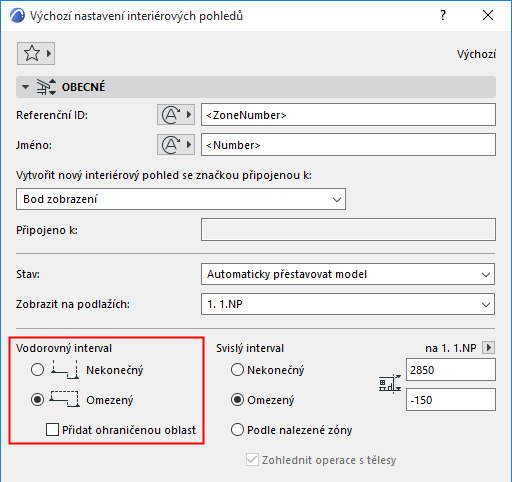Click the ArchiCAD logo in title bar

(x=17, y=16)
